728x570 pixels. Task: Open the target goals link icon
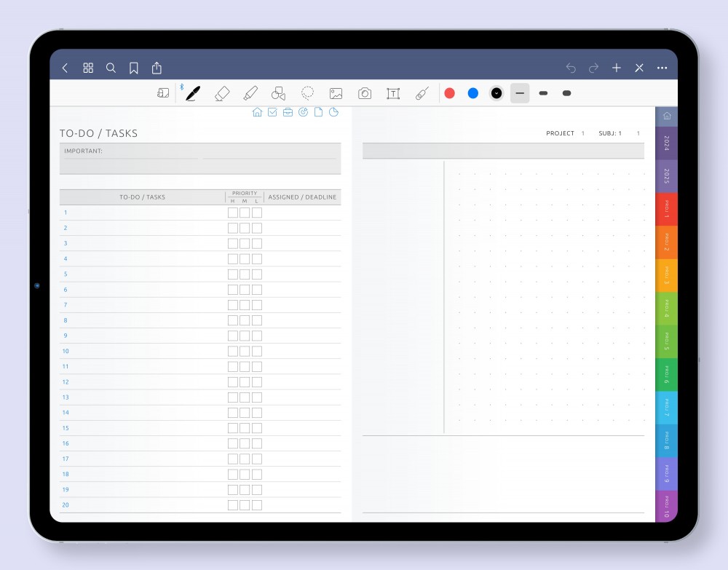[x=303, y=112]
